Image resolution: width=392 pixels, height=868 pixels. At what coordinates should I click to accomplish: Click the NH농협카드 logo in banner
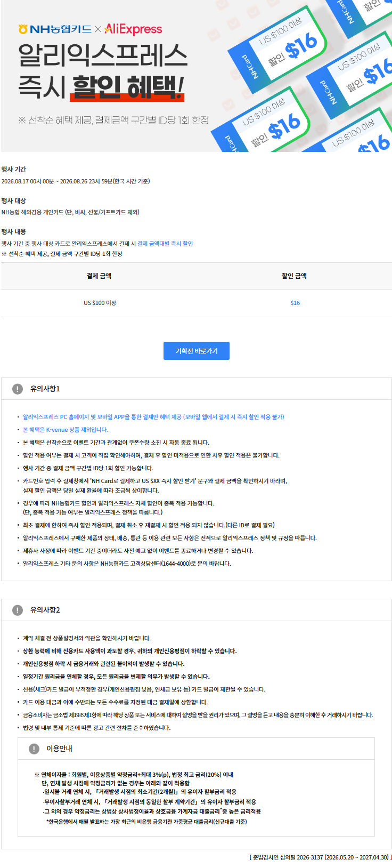pos(55,29)
